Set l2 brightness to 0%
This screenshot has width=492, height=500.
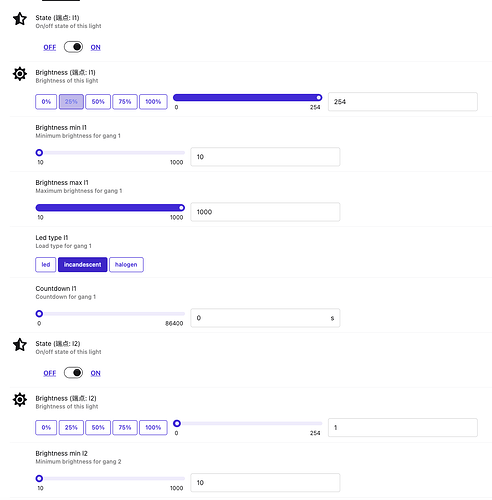pos(46,427)
